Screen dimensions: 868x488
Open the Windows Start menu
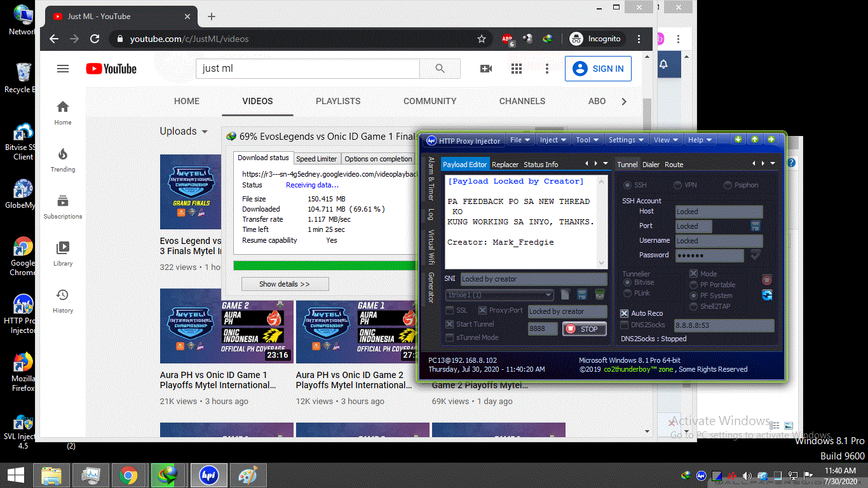point(15,475)
